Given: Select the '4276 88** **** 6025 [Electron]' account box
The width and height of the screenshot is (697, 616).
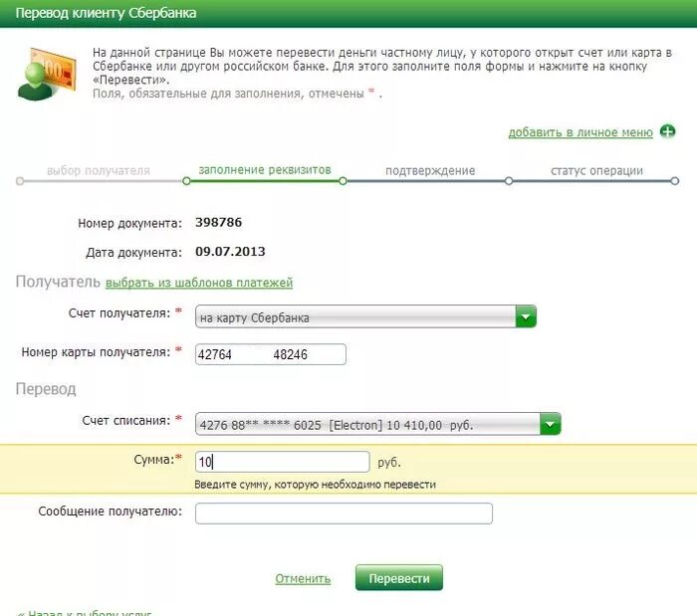Looking at the screenshot, I should (377, 424).
